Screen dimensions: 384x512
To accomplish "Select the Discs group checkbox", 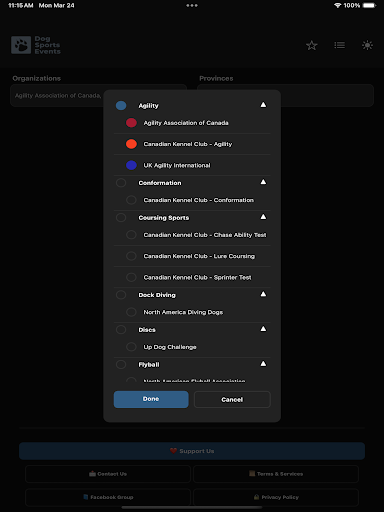I will pyautogui.click(x=121, y=330).
